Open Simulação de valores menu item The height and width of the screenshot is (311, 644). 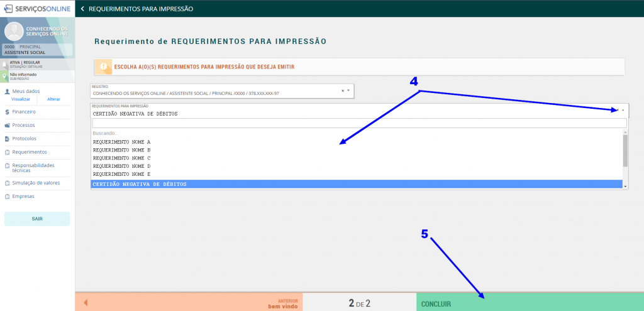click(x=36, y=183)
